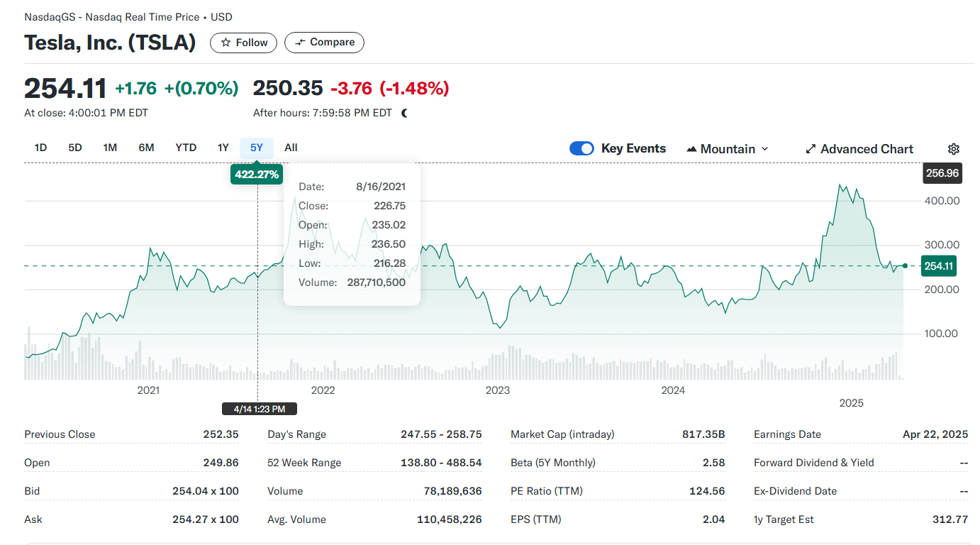This screenshot has width=980, height=545.
Task: Click the expand arrows icon for Advanced Chart
Action: pos(811,149)
